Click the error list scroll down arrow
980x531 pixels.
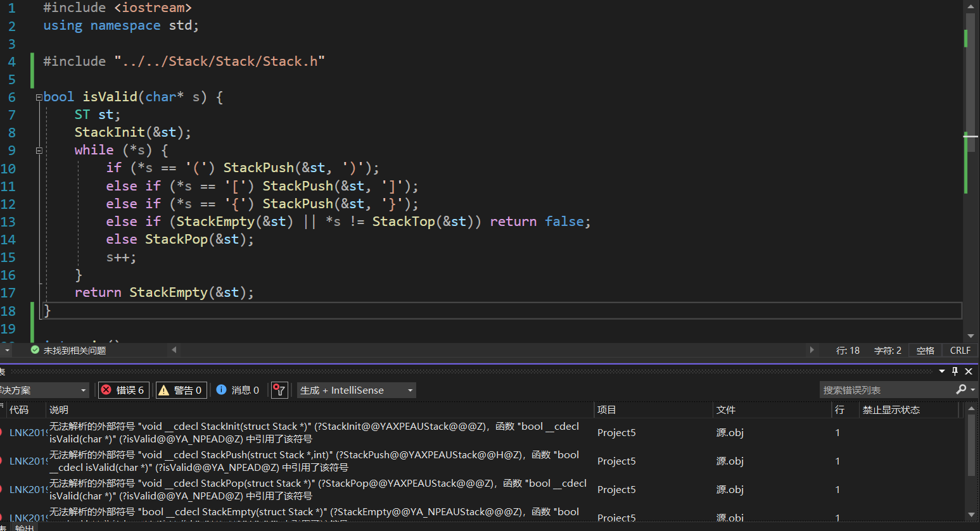tap(972, 515)
